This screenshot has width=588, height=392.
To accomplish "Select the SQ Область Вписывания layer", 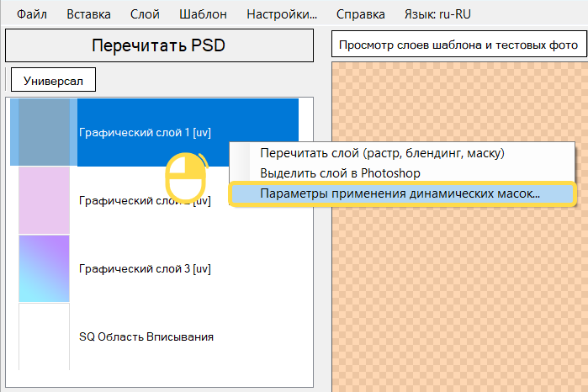I will click(x=146, y=336).
